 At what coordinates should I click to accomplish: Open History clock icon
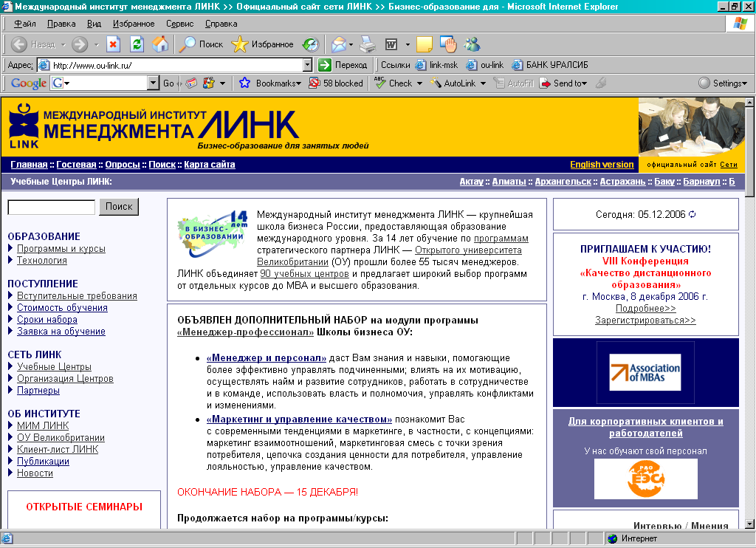(x=311, y=44)
